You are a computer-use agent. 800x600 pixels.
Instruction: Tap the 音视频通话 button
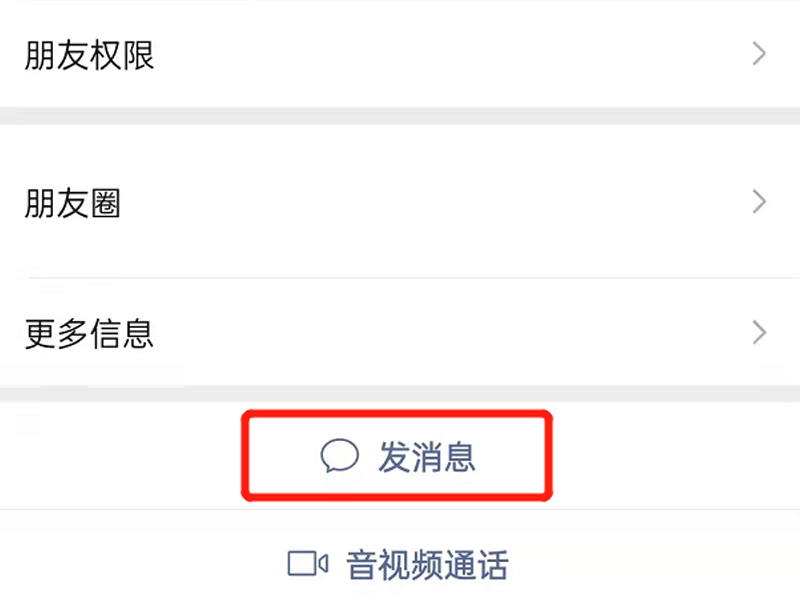[398, 565]
